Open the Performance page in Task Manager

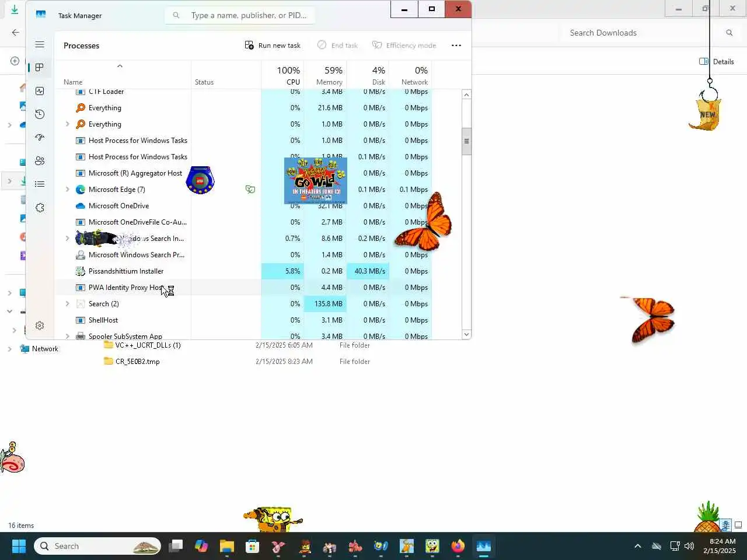(x=40, y=91)
